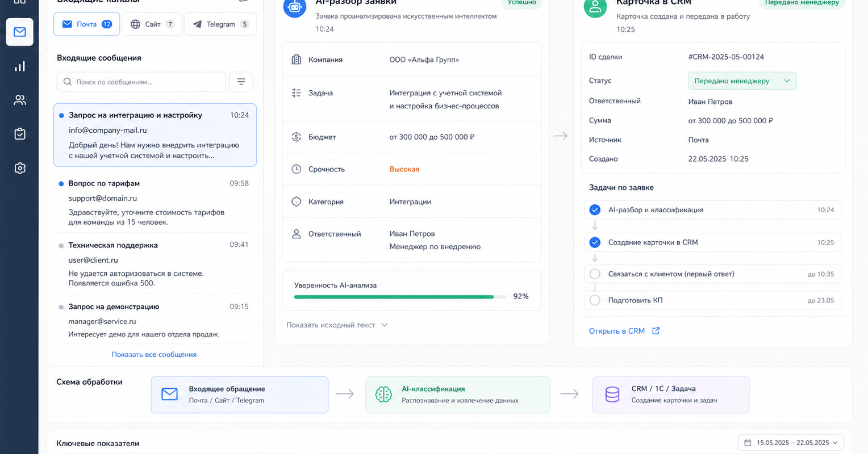Click the до 10:35 deadline label

(x=821, y=274)
